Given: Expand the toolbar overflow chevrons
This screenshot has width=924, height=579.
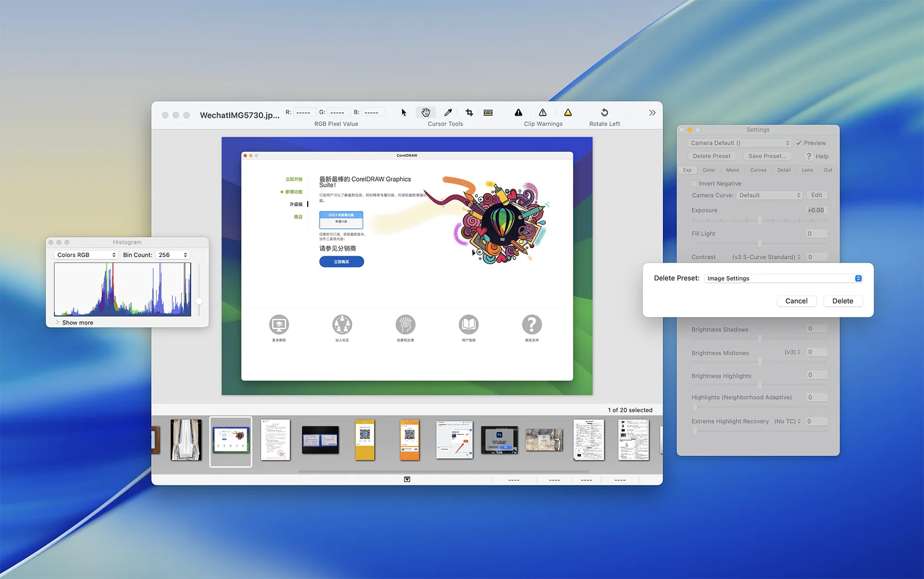Looking at the screenshot, I should [x=652, y=113].
